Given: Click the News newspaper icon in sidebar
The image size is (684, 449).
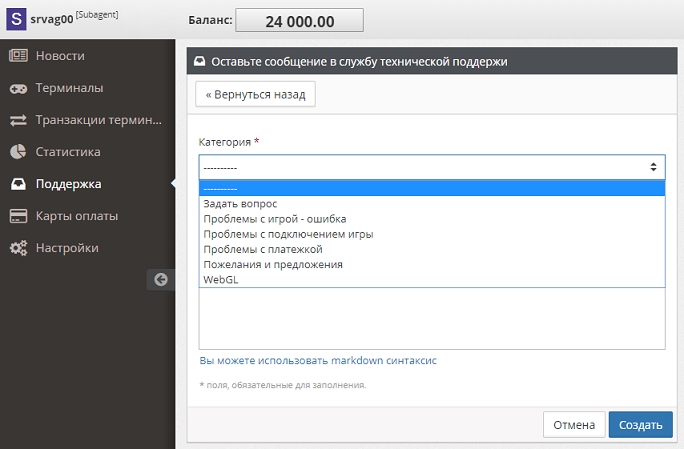Looking at the screenshot, I should [18, 56].
